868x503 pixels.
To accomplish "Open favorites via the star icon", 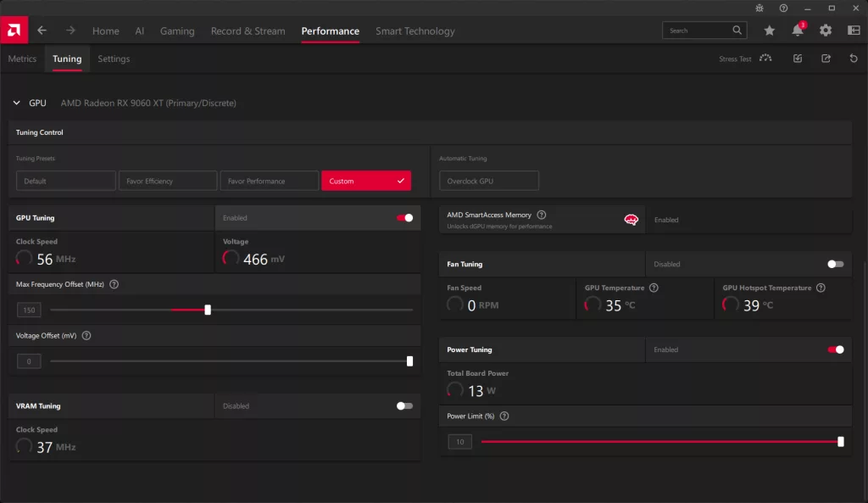I will (770, 31).
